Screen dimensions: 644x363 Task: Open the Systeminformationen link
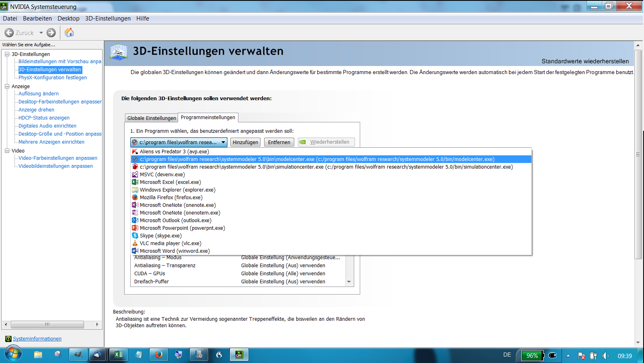tap(37, 339)
